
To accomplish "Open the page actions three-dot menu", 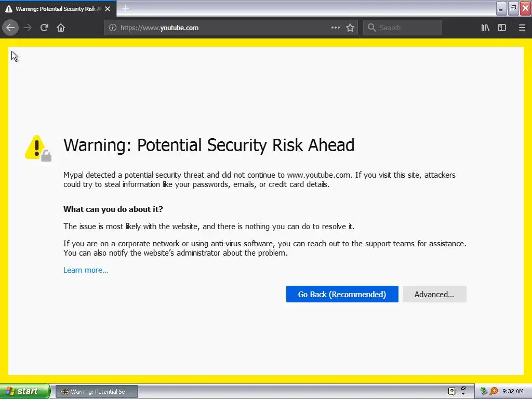I will 336,28.
